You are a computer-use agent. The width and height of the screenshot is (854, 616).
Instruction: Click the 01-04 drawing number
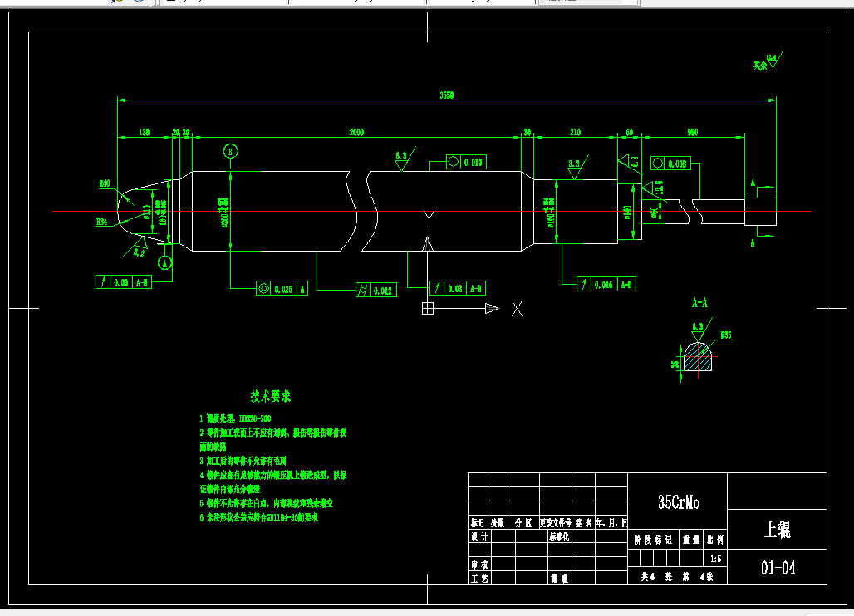point(778,568)
